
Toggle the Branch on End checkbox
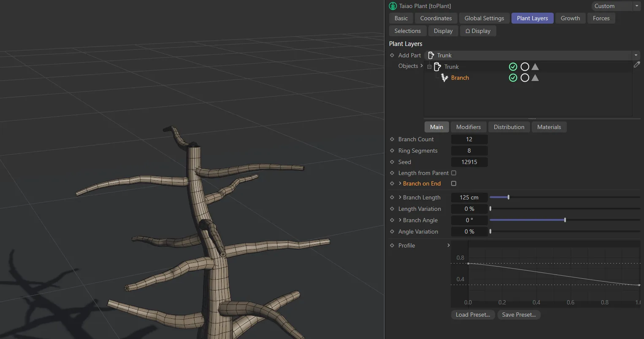tap(454, 183)
